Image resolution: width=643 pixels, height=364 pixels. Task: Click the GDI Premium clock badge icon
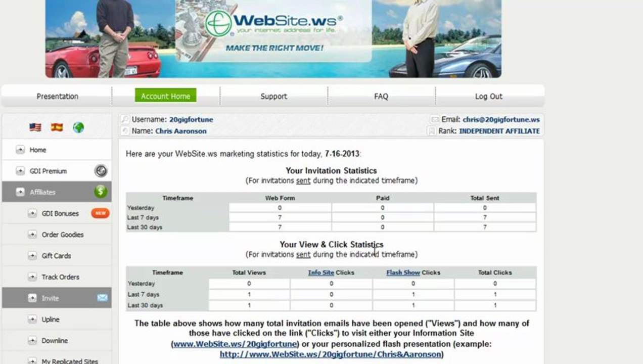pyautogui.click(x=101, y=171)
